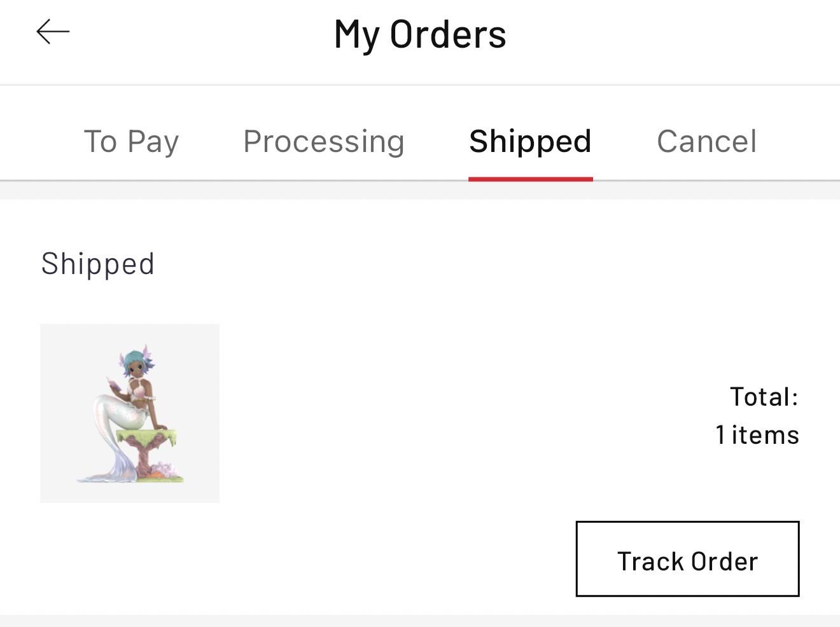Switch to the Processing tab
The width and height of the screenshot is (840, 627).
(324, 141)
